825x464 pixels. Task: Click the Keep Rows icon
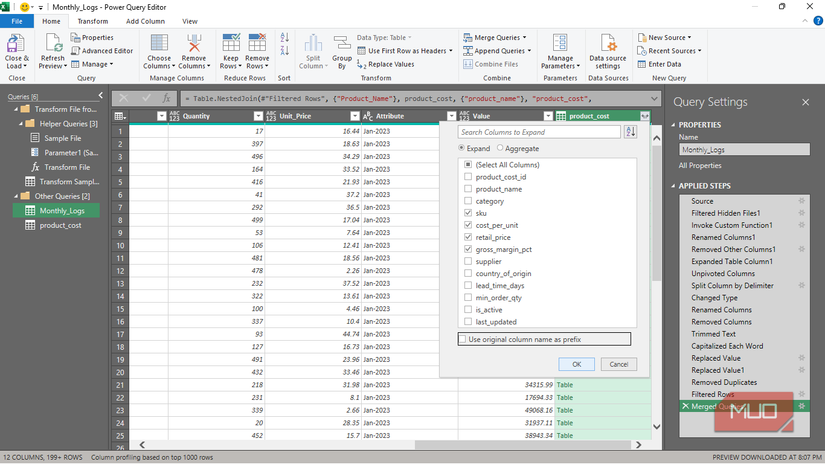pos(231,43)
